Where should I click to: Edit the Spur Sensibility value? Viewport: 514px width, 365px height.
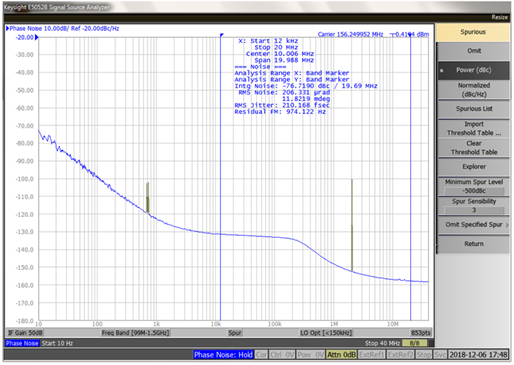click(x=474, y=210)
